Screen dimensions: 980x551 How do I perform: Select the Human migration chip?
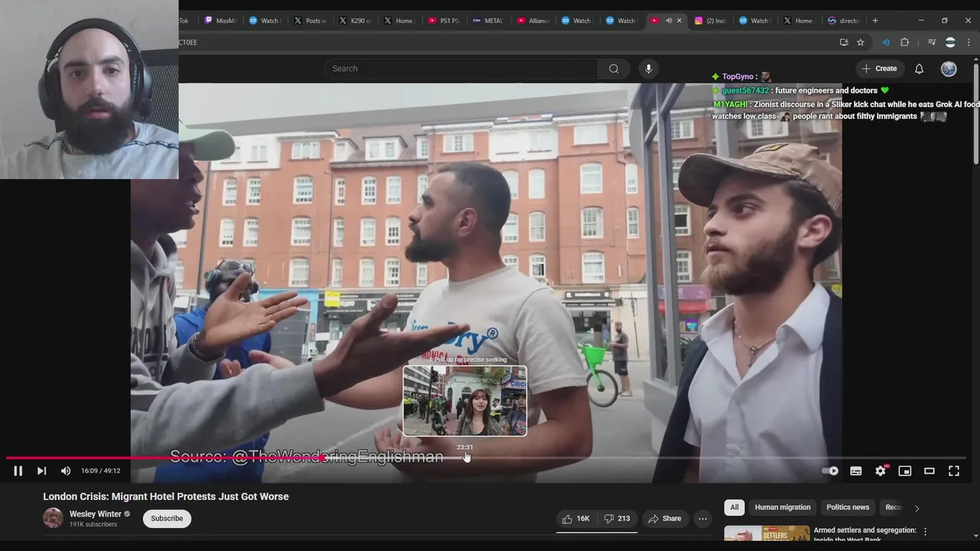782,507
